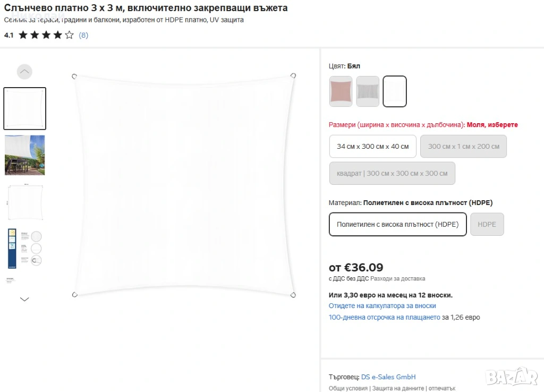Screen dimensions: 544x392
Task: Open the 100-day payment deferral link
Action: coord(385,318)
